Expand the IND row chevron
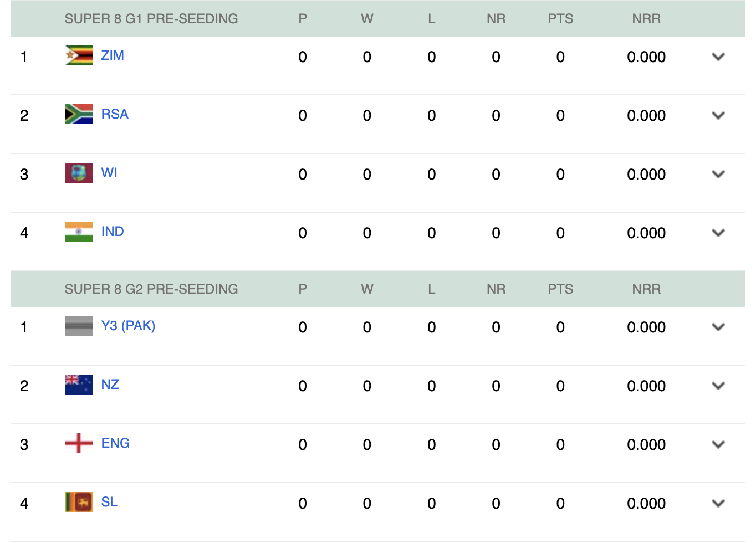The height and width of the screenshot is (543, 756). coord(718,233)
